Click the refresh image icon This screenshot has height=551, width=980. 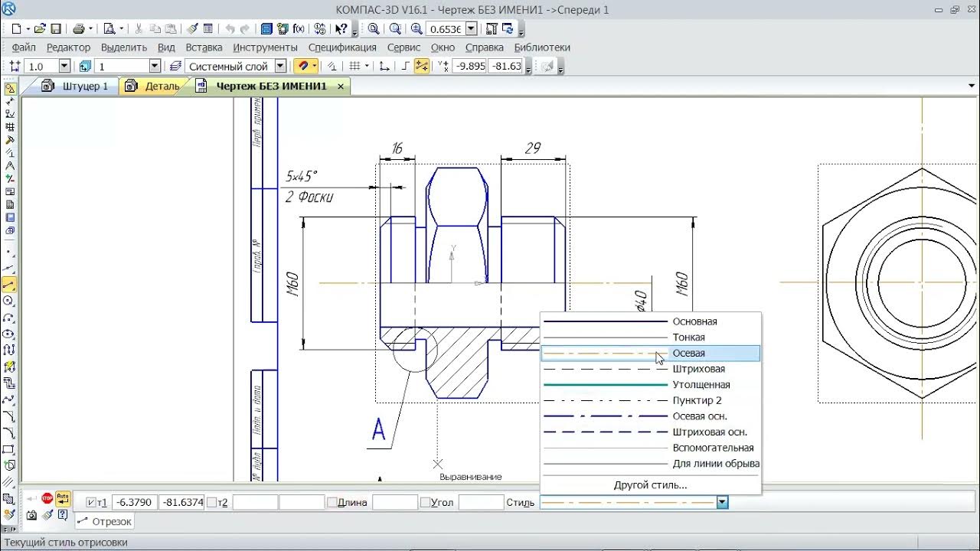pos(508,29)
